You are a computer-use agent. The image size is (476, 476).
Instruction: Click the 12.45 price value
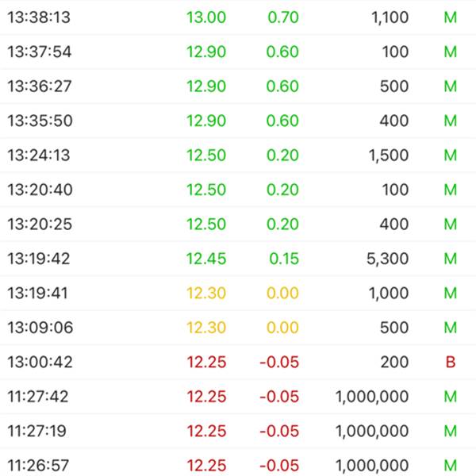click(x=206, y=259)
